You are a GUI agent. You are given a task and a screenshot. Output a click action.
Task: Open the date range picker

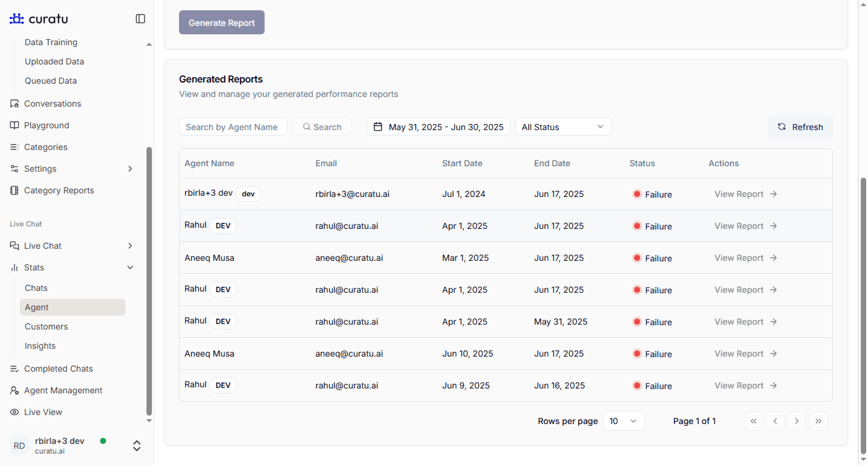439,127
